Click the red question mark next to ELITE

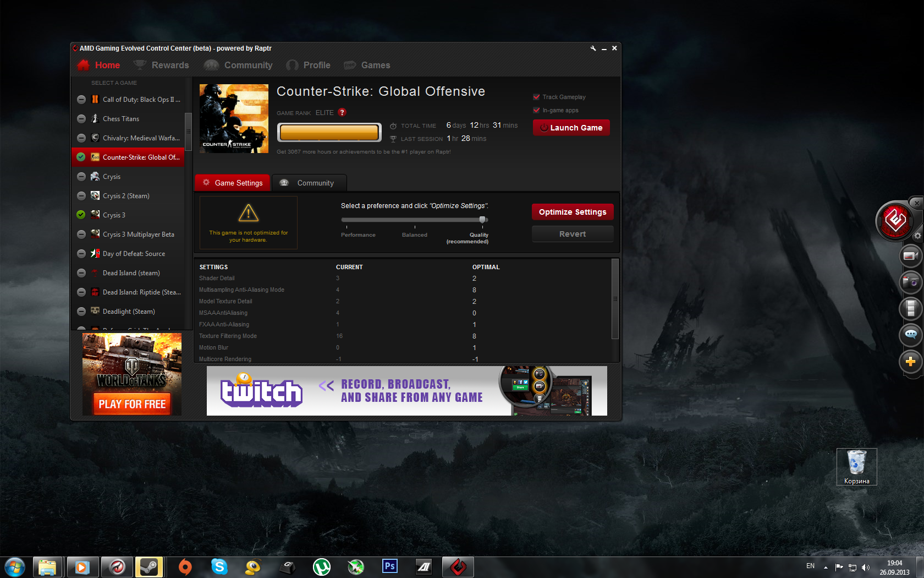(x=342, y=112)
